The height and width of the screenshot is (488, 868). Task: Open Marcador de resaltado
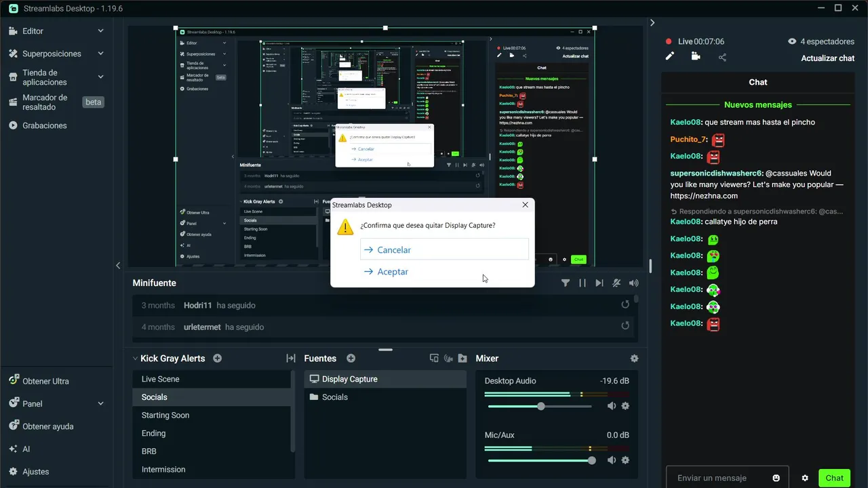[45, 102]
